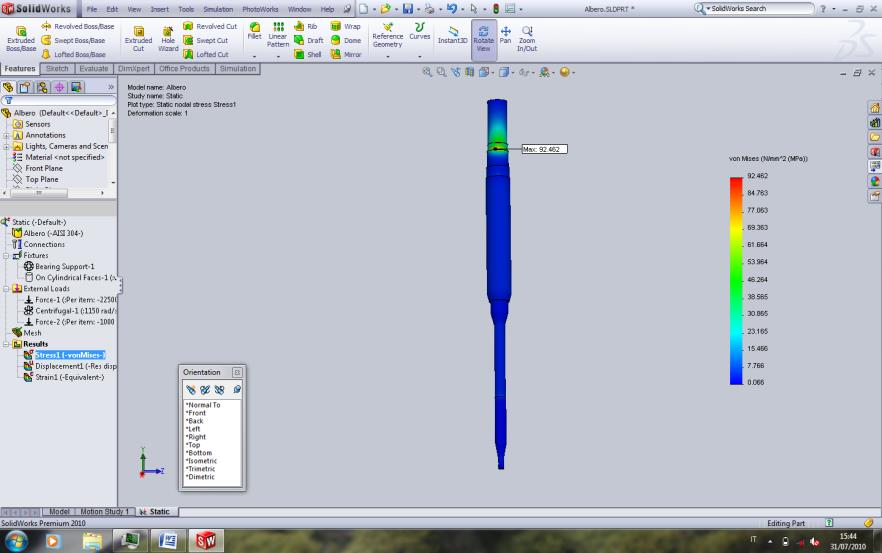
Task: Open the Displacement1 result plot
Action: [68, 366]
